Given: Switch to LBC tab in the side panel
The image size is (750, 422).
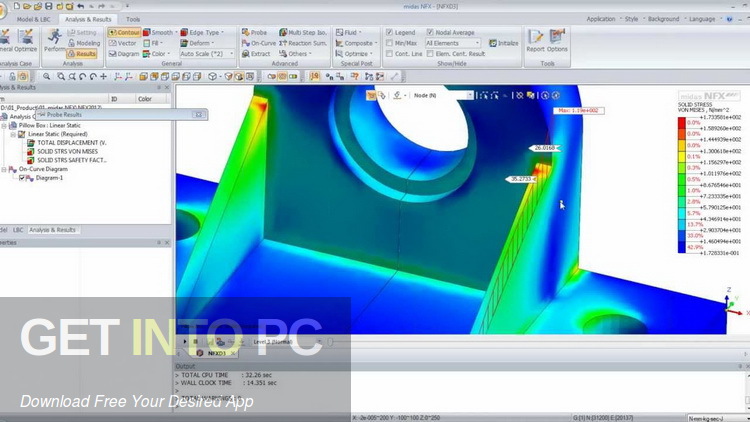Looking at the screenshot, I should [18, 230].
